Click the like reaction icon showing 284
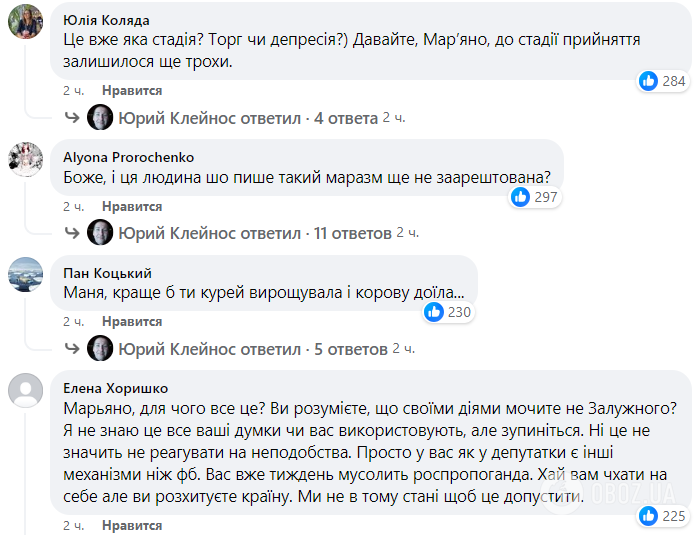 coord(649,81)
